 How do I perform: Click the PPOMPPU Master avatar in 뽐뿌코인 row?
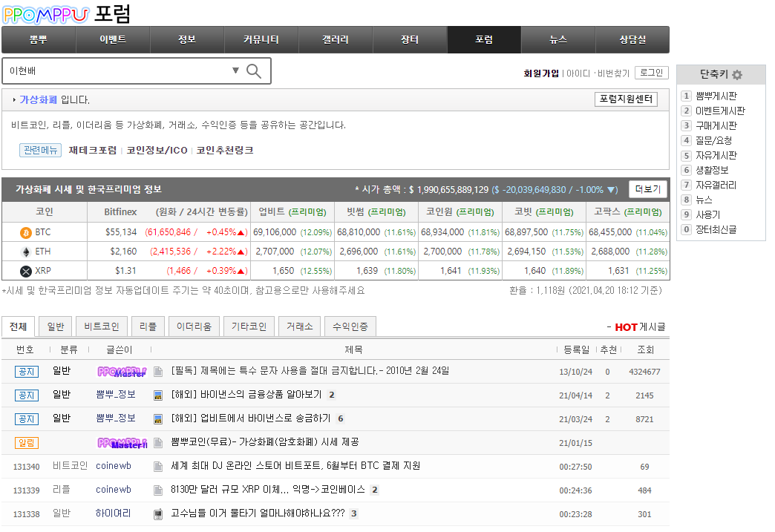tap(122, 443)
